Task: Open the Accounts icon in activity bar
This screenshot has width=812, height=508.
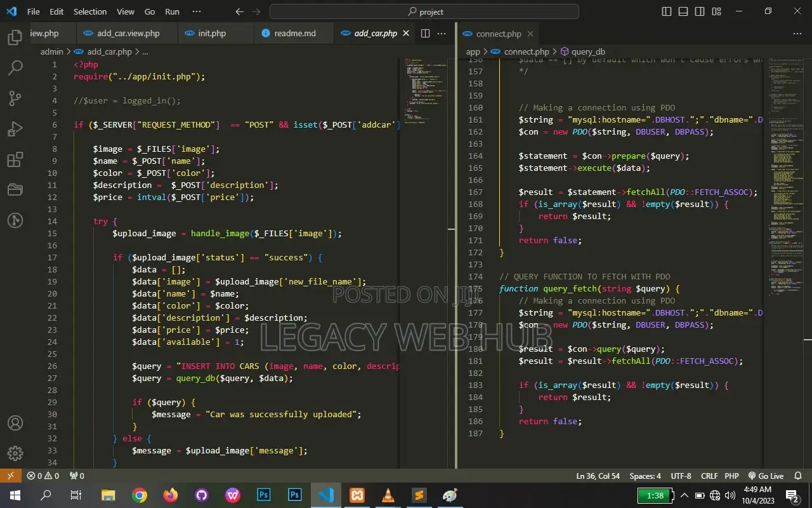Action: coord(15,423)
